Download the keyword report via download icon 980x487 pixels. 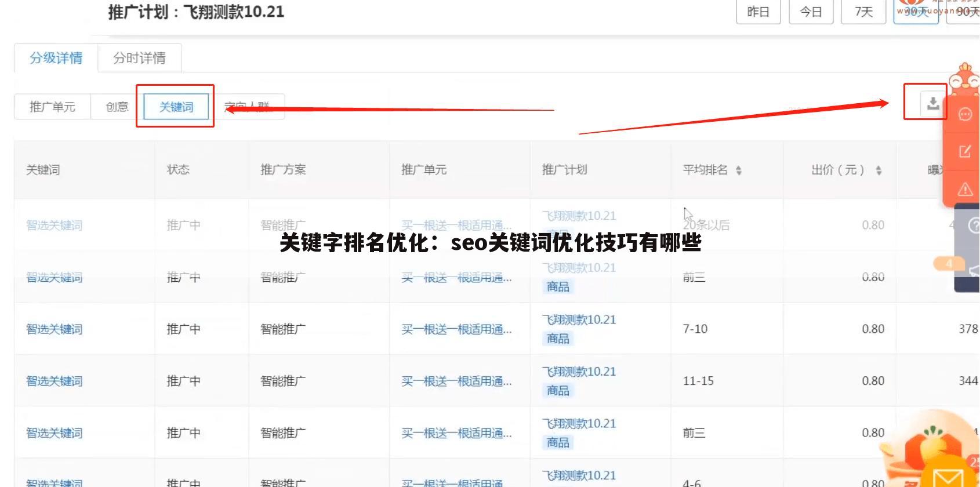(932, 104)
